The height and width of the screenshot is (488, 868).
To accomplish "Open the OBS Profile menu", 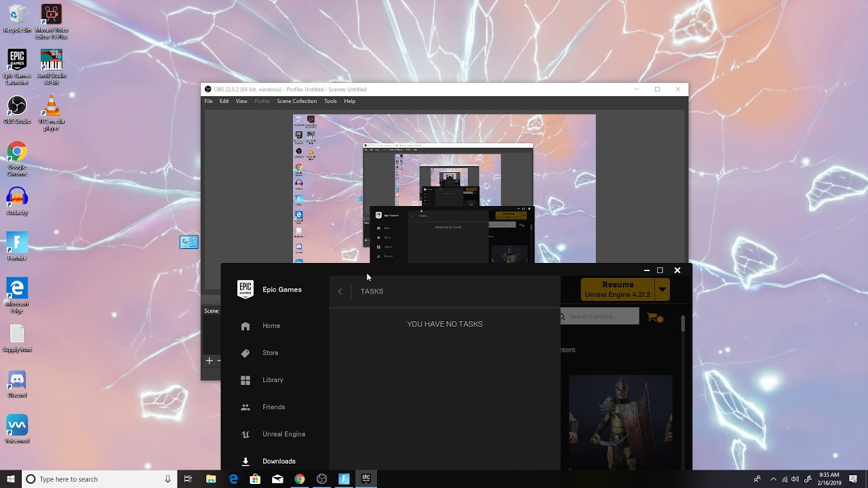I will tap(262, 101).
